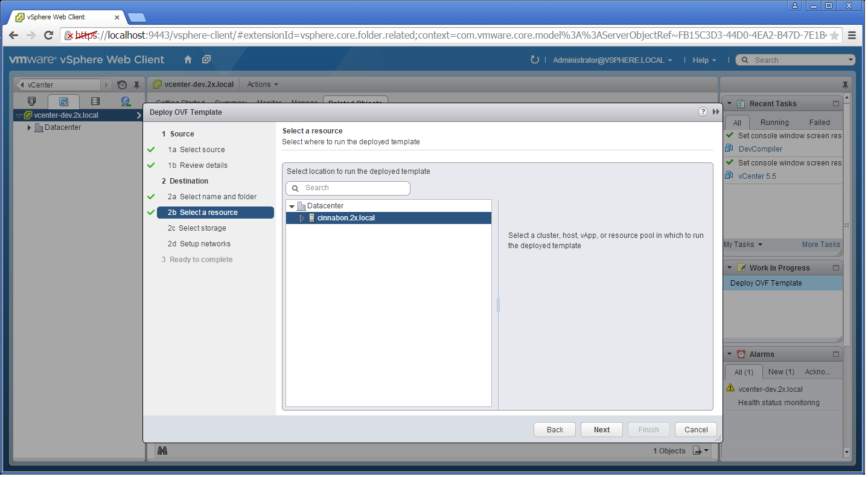
Task: Click the browser back arrow
Action: (x=13, y=36)
